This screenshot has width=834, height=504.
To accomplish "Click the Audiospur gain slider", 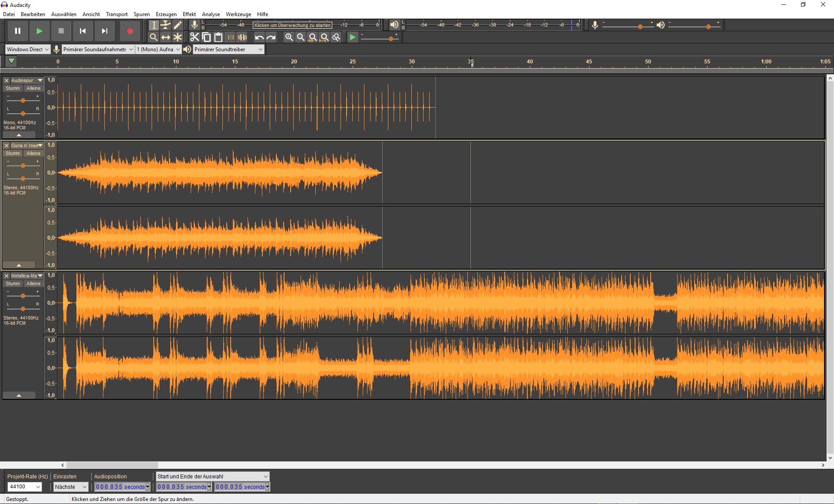I will pyautogui.click(x=23, y=100).
